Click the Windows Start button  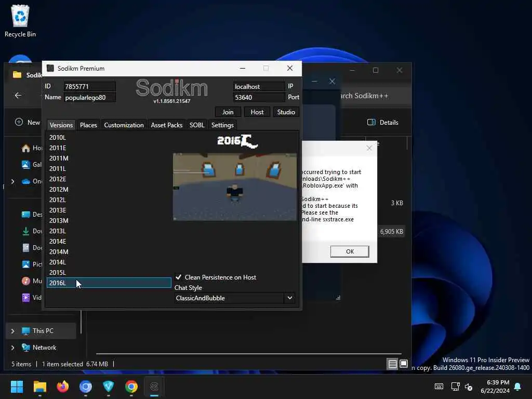coord(17,387)
